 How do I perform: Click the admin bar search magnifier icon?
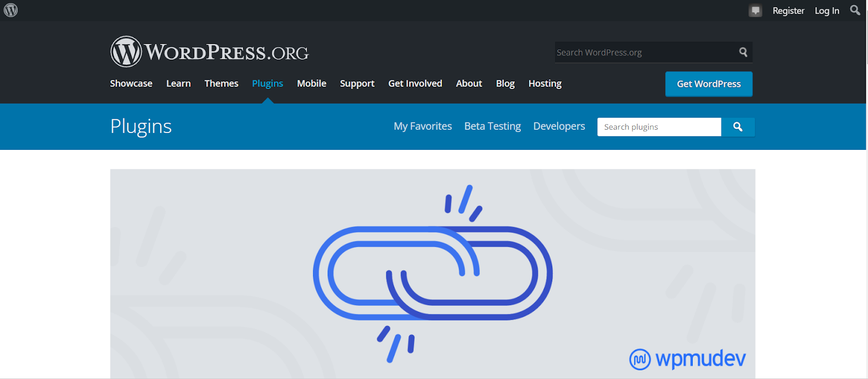(855, 10)
